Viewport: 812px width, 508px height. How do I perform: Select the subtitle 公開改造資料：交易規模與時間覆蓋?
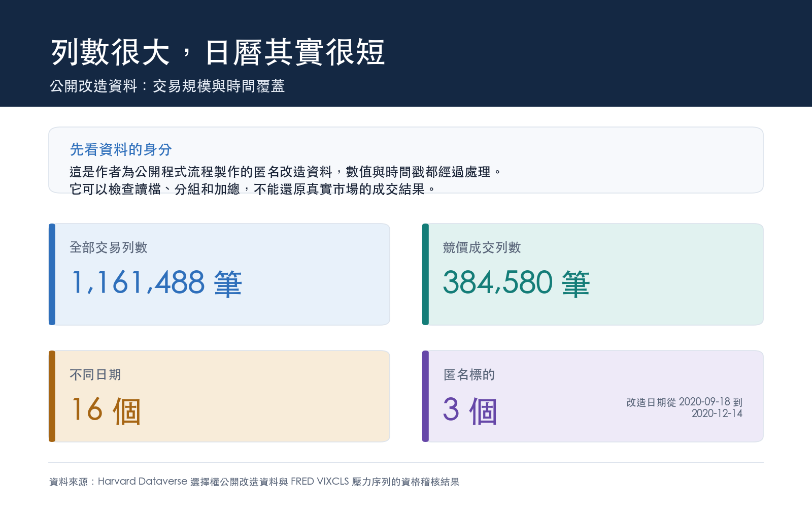pos(167,86)
